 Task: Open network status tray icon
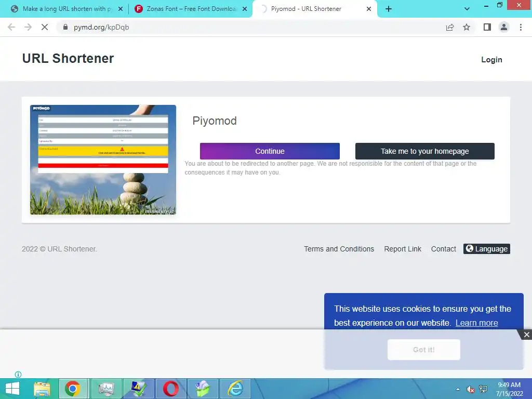coord(483,389)
